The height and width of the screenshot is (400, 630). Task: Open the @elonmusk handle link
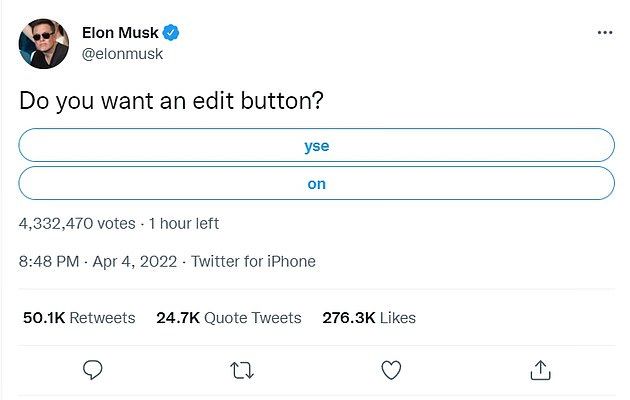click(122, 54)
